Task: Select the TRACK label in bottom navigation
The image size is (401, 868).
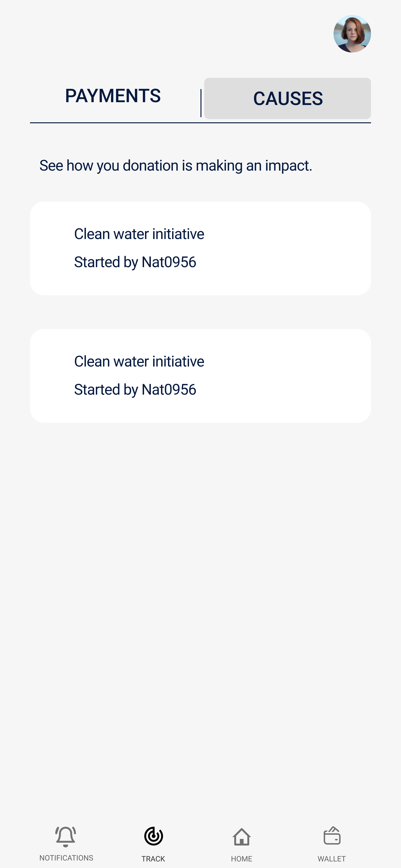Action: [153, 858]
